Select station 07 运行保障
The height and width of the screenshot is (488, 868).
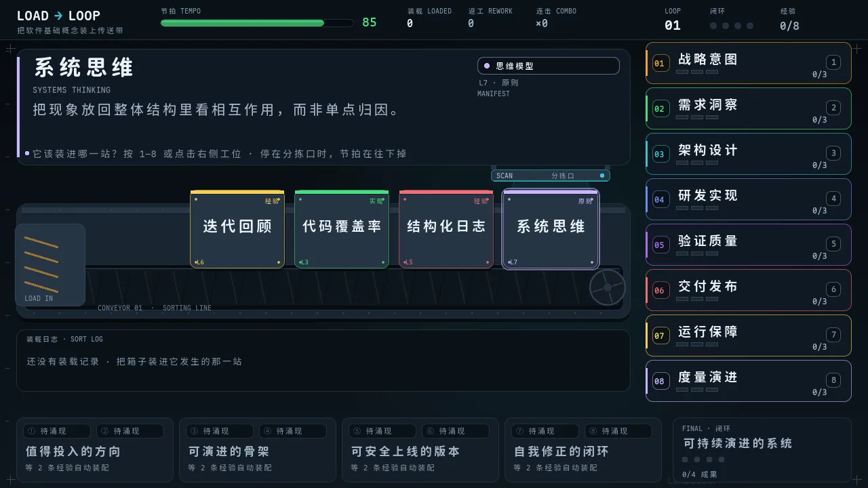point(749,335)
